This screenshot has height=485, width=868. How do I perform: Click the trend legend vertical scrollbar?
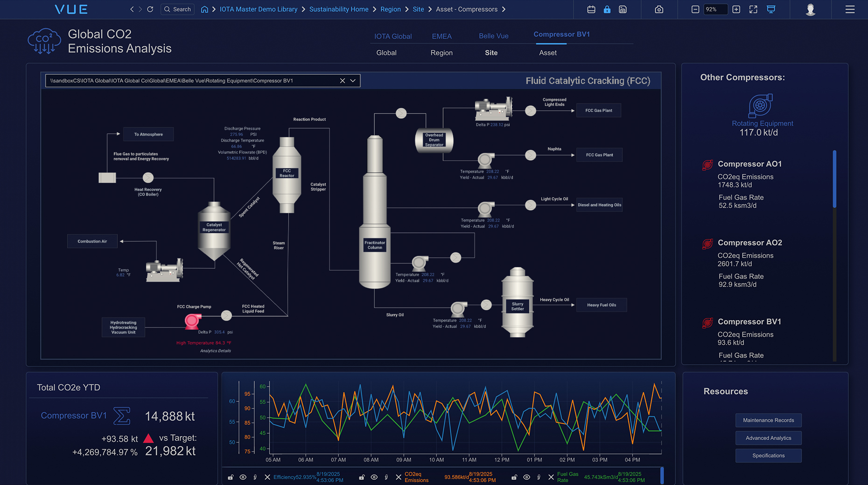point(662,475)
